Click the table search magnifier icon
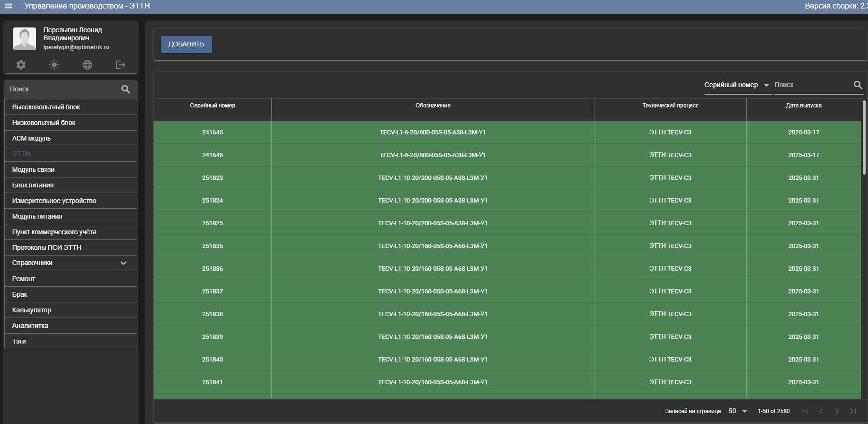The image size is (868, 424). pos(858,85)
